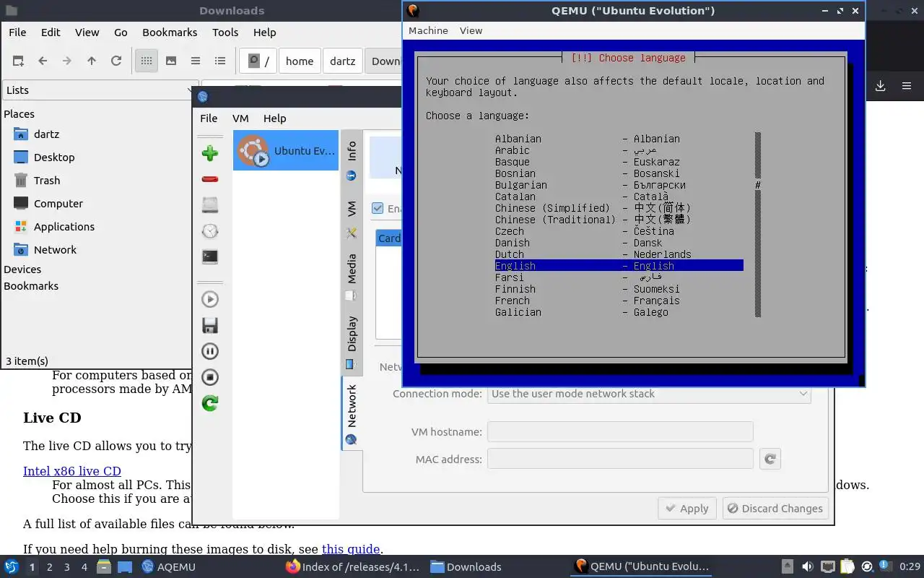Reload the folder in Downloads file manager
924x578 pixels.
tap(116, 61)
